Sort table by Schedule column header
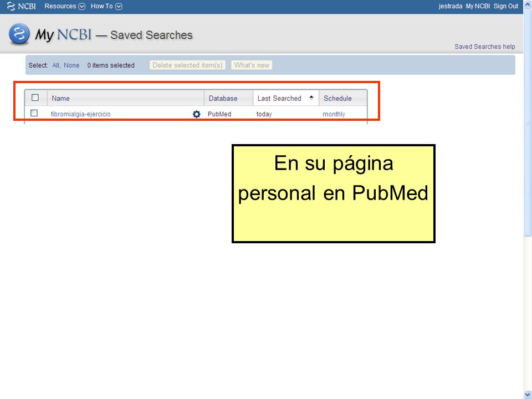This screenshot has height=399, width=532. tap(342, 98)
